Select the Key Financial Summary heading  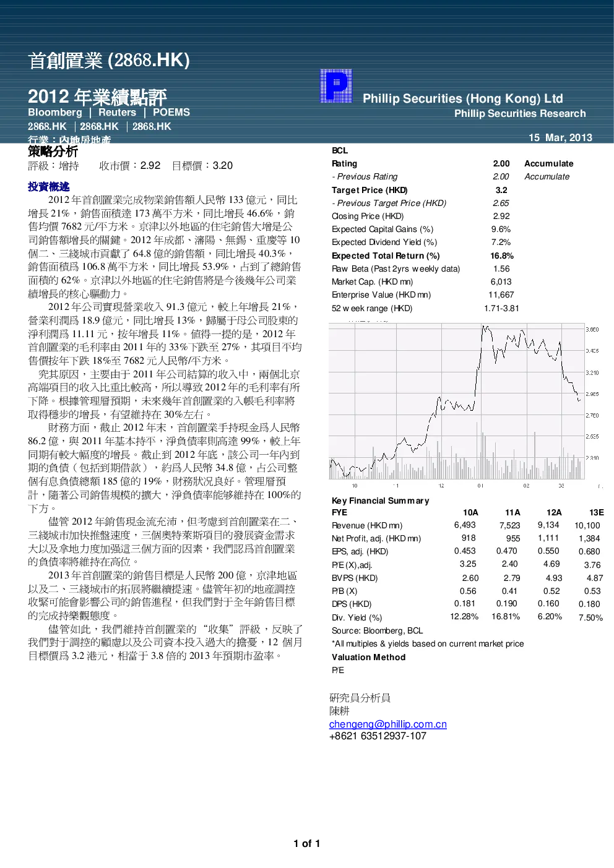coord(381,501)
